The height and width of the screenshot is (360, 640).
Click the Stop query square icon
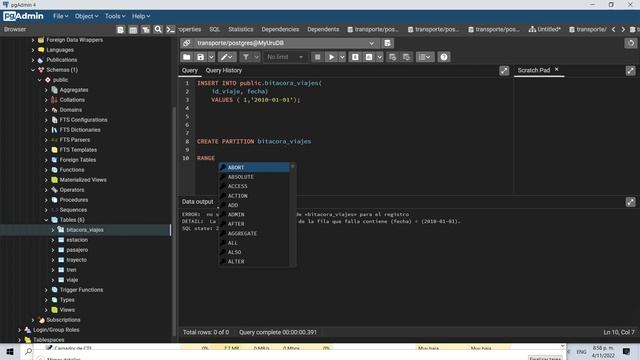coord(317,57)
